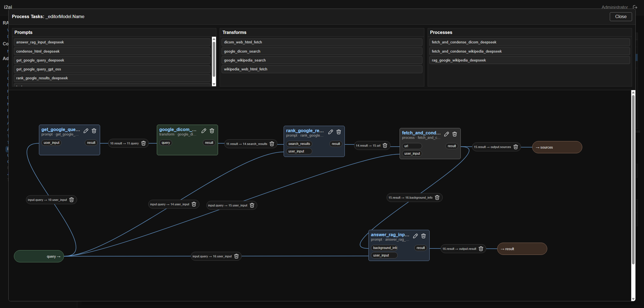This screenshot has height=308, width=644.
Task: Click the Prompts list scrollbar down arrow
Action: [214, 84]
